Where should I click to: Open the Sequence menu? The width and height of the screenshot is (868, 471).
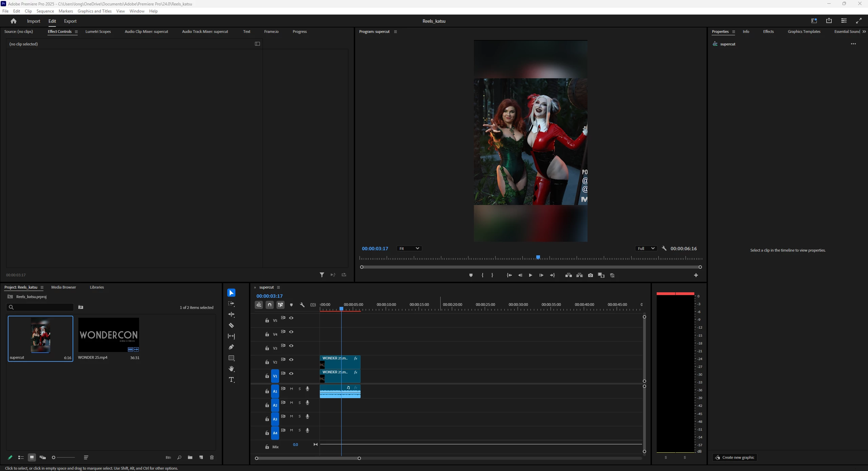45,11
